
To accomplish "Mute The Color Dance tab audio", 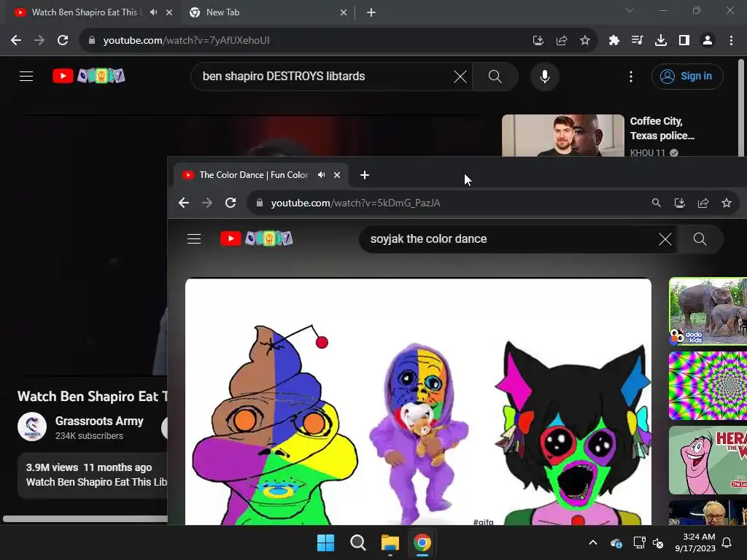I will tap(322, 175).
